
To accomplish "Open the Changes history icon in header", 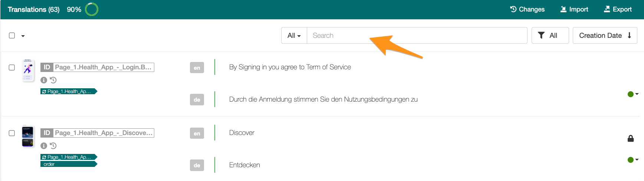I will 513,9.
